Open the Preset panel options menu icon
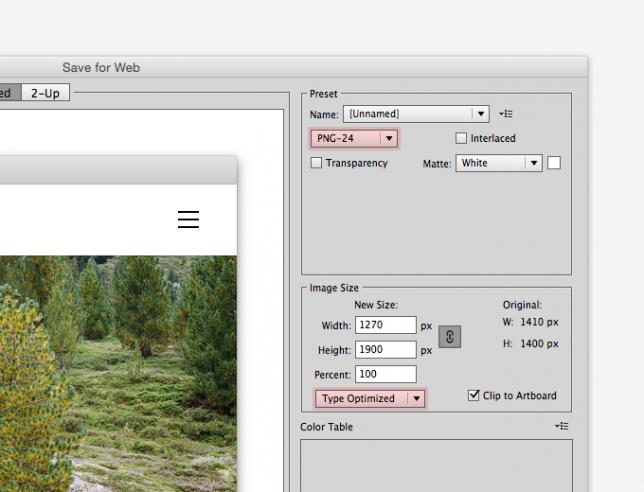The height and width of the screenshot is (492, 644). coord(506,114)
